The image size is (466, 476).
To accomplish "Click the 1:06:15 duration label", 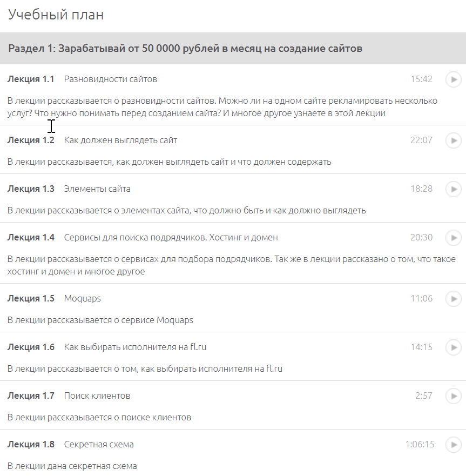I will [420, 445].
